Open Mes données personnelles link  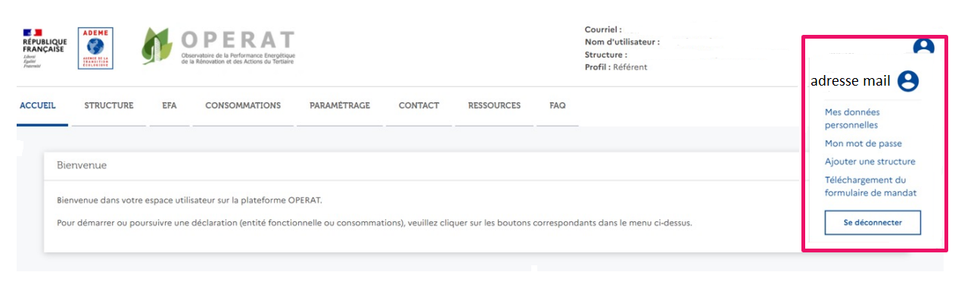click(852, 118)
